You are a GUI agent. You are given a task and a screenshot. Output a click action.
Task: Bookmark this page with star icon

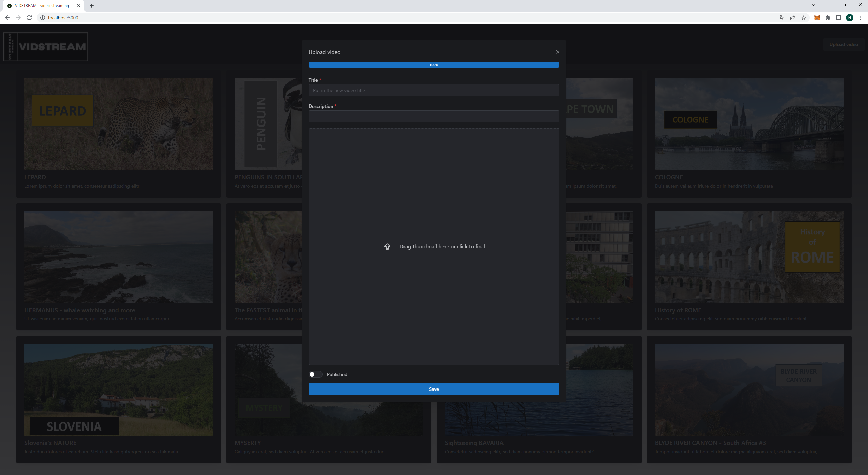click(803, 18)
